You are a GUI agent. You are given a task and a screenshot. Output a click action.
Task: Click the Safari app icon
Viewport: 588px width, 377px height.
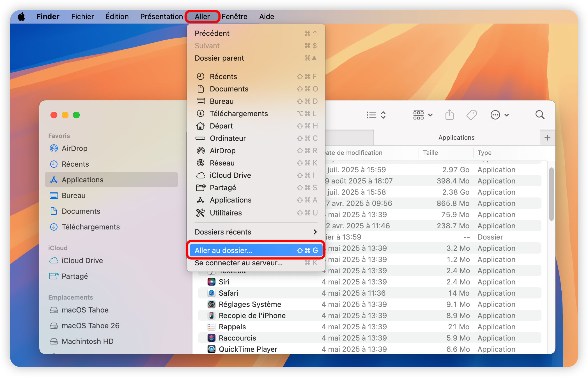pyautogui.click(x=211, y=293)
